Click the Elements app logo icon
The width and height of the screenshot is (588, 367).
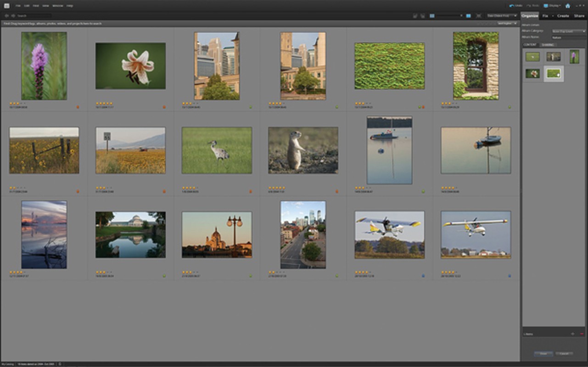point(6,6)
